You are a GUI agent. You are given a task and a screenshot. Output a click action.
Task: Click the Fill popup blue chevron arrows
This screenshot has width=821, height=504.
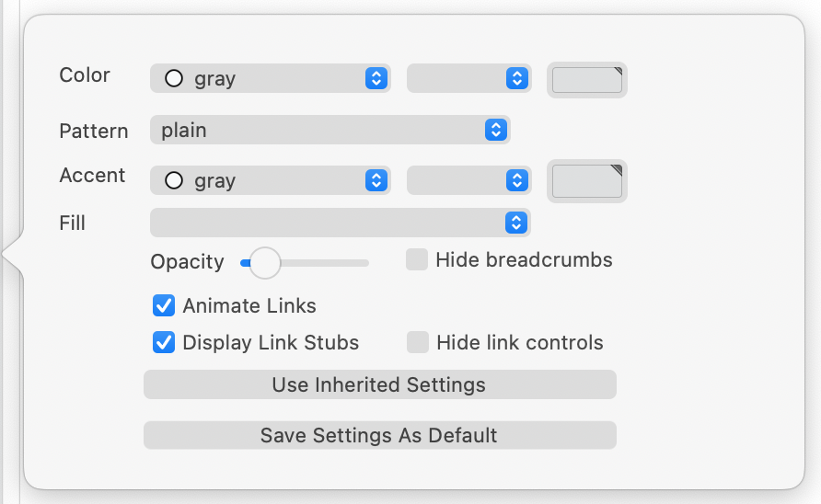516,223
